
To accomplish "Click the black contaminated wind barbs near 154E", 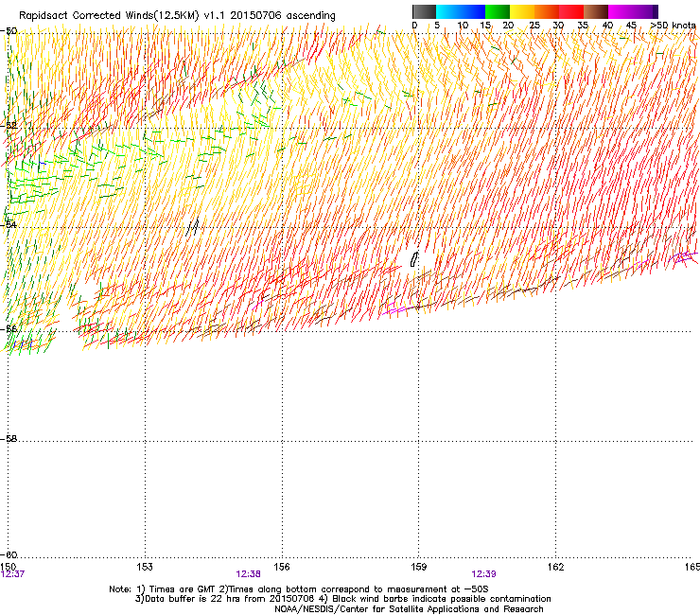I will pyautogui.click(x=192, y=226).
